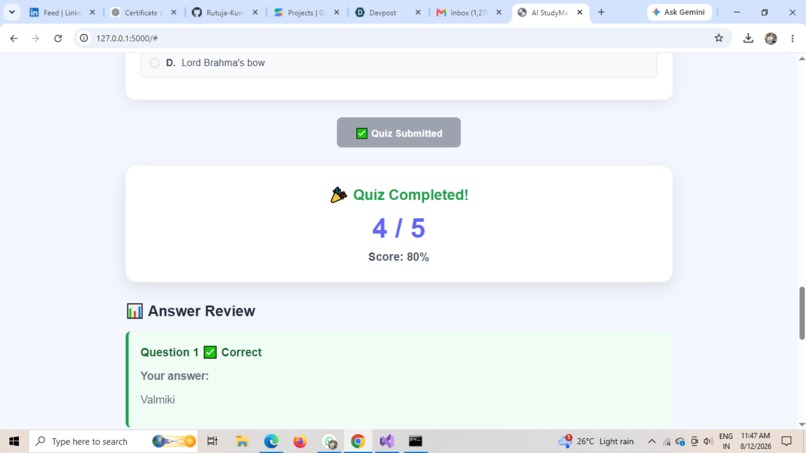Open the Chrome three-dot menu
Screen dimensions: 806x453
tap(792, 38)
